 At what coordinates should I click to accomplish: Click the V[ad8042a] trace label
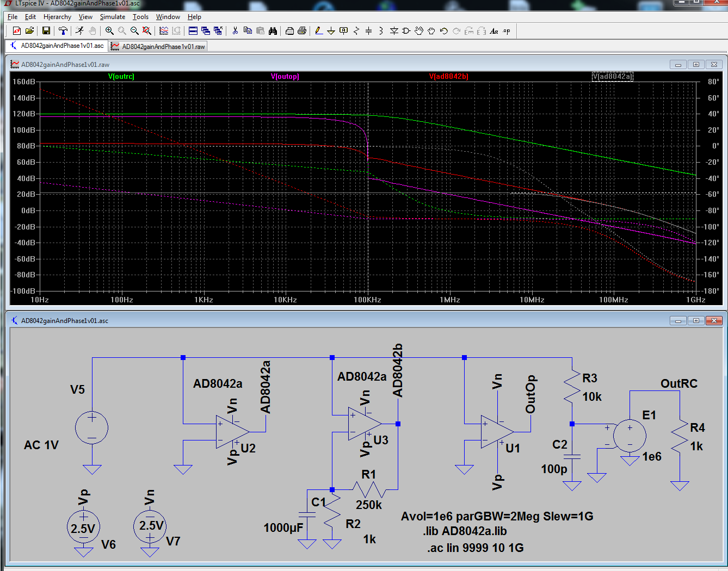[x=612, y=76]
